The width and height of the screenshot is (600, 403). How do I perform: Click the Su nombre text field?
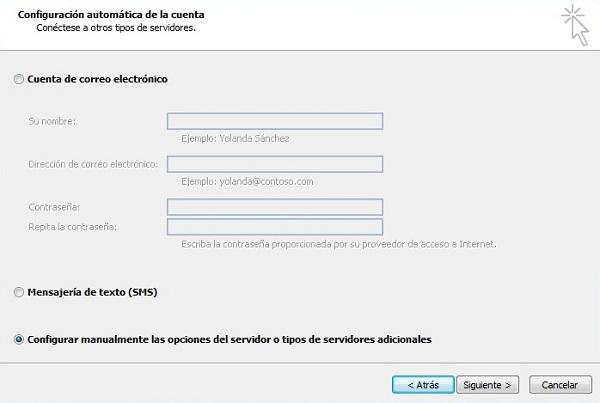tap(275, 122)
